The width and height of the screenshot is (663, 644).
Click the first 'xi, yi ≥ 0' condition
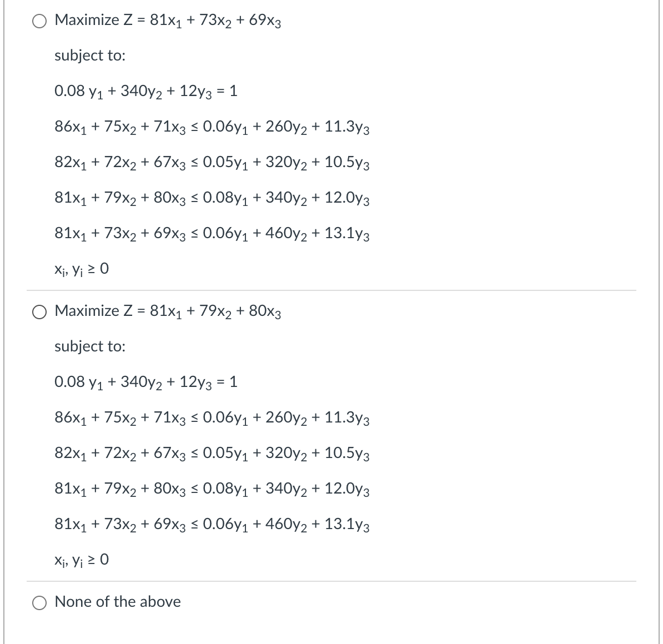pos(82,269)
